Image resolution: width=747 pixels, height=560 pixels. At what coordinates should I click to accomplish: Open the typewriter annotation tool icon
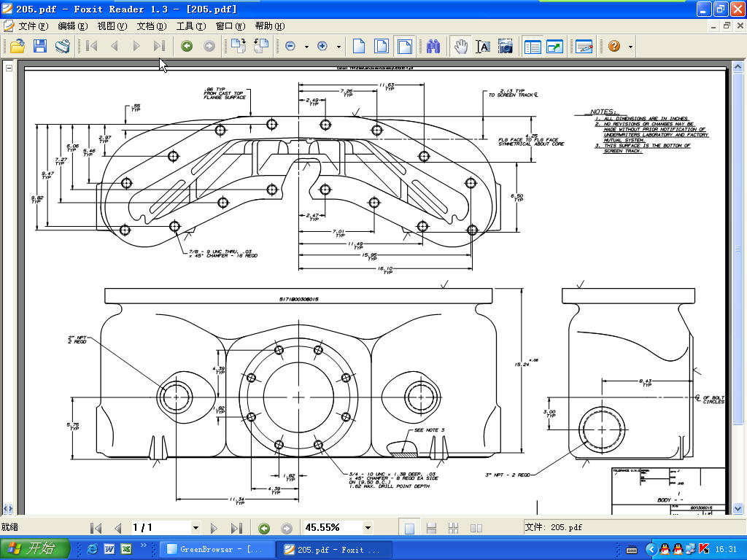pos(584,46)
